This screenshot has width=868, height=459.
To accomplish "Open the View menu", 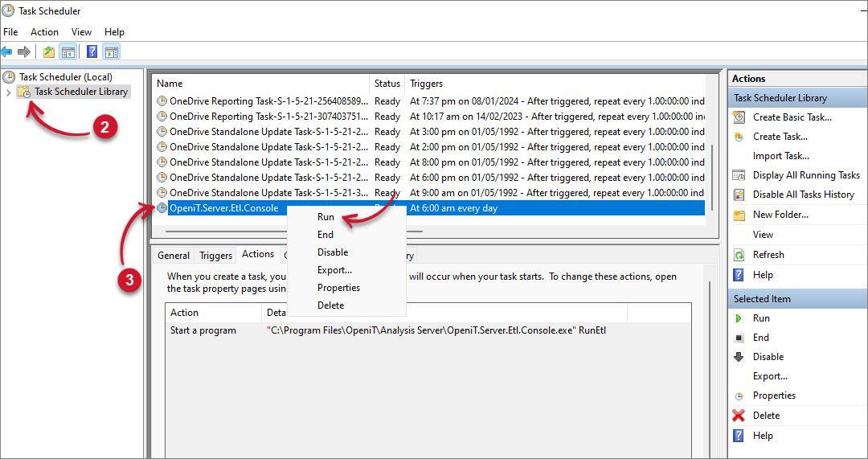I will pyautogui.click(x=81, y=32).
